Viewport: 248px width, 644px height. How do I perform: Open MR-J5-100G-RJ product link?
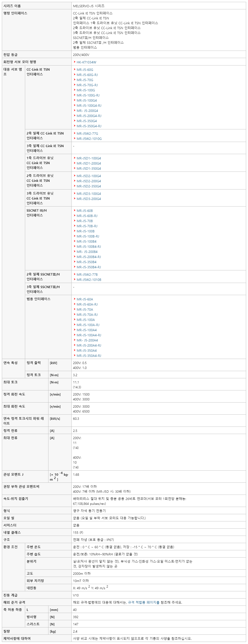pyautogui.click(x=88, y=95)
